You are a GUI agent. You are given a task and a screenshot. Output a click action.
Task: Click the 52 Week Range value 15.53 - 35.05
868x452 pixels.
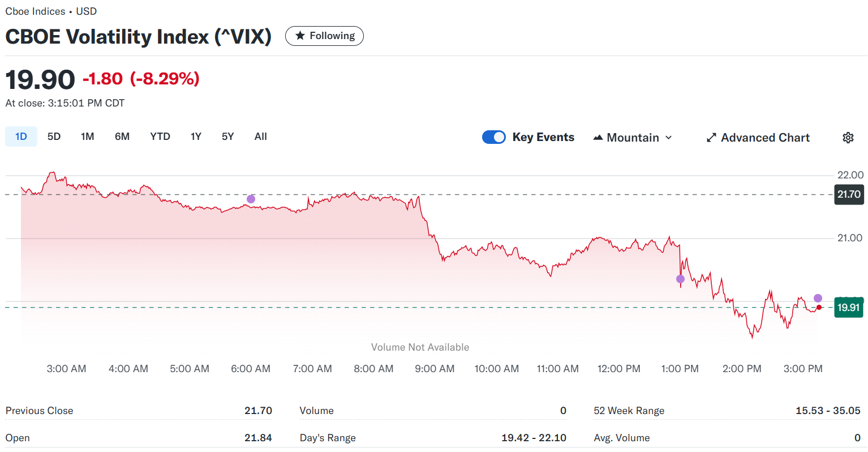pyautogui.click(x=828, y=411)
